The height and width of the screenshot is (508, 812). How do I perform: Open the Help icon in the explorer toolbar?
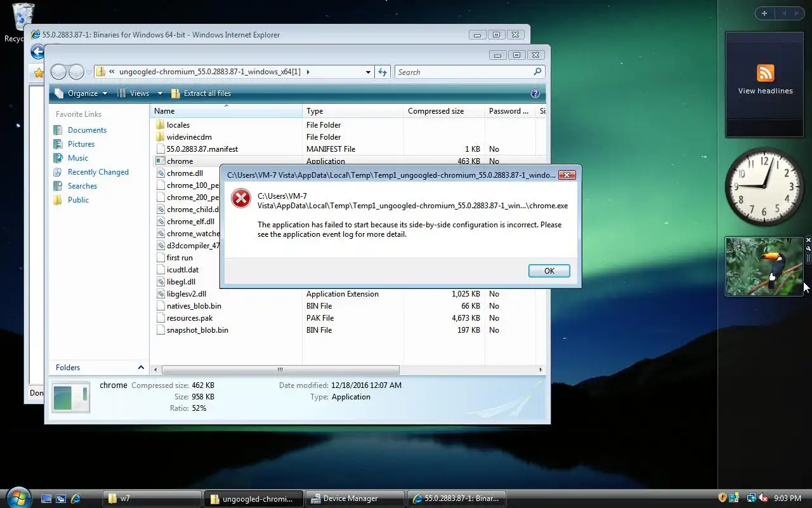pos(535,93)
